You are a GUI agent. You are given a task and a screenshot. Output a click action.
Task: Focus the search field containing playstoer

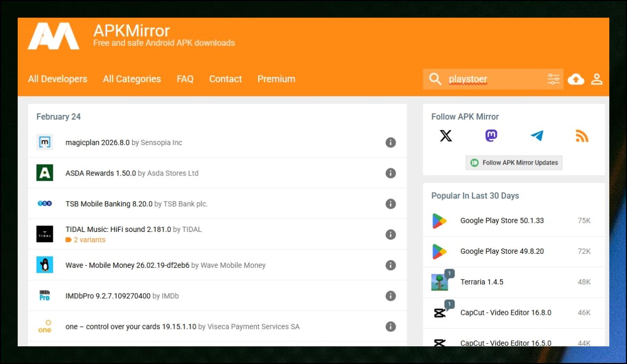[x=494, y=79]
